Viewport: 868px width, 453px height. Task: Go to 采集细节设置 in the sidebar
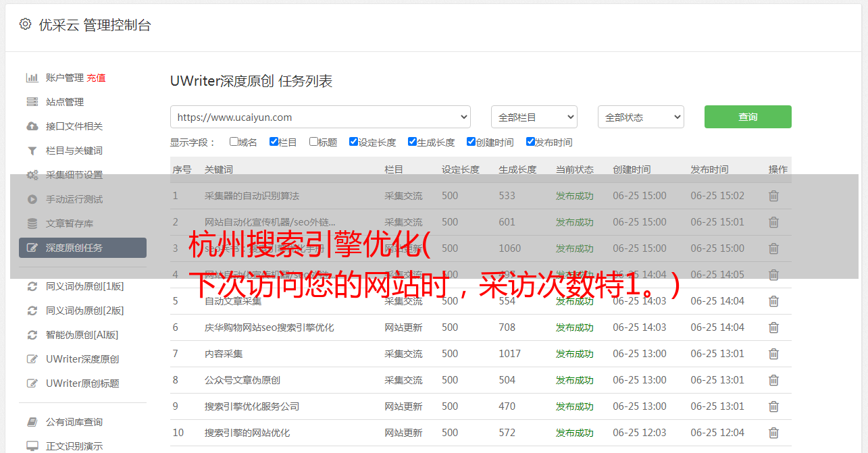[x=74, y=175]
